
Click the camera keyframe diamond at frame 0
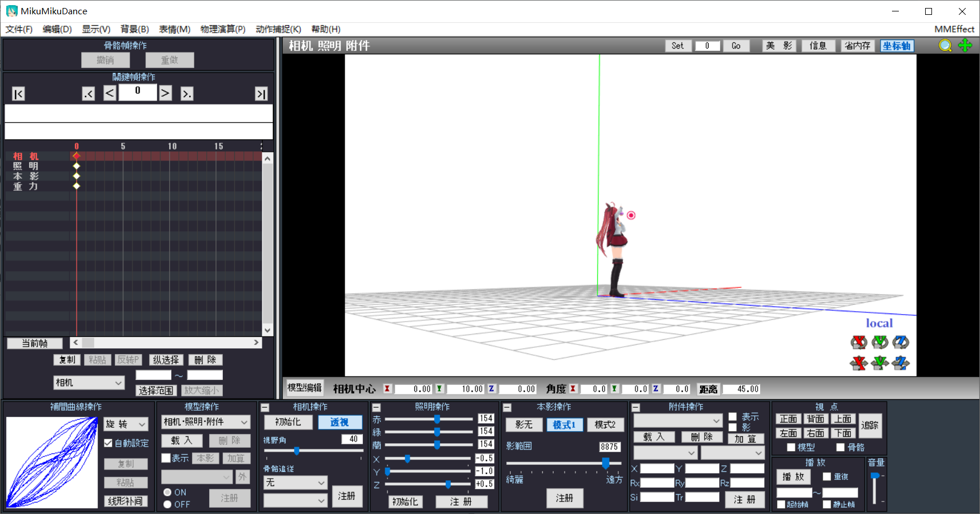[77, 156]
